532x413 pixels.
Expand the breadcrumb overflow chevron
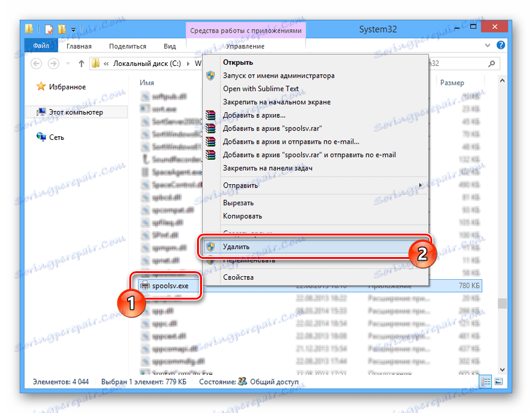[106, 63]
